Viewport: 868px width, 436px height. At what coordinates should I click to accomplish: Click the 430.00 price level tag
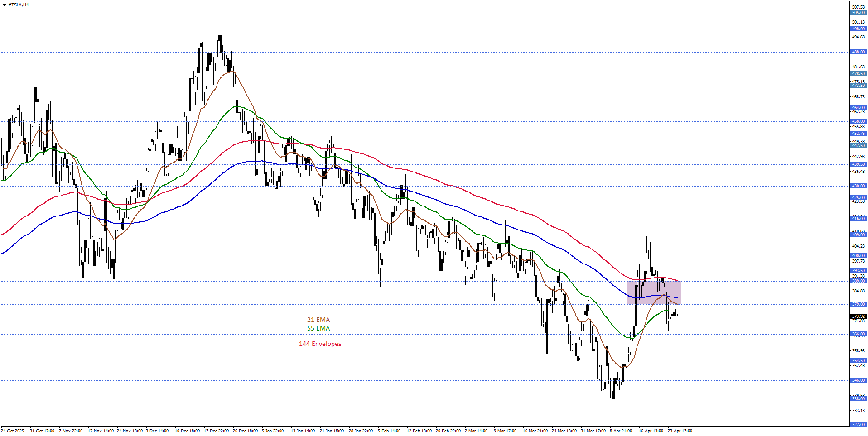(x=858, y=186)
